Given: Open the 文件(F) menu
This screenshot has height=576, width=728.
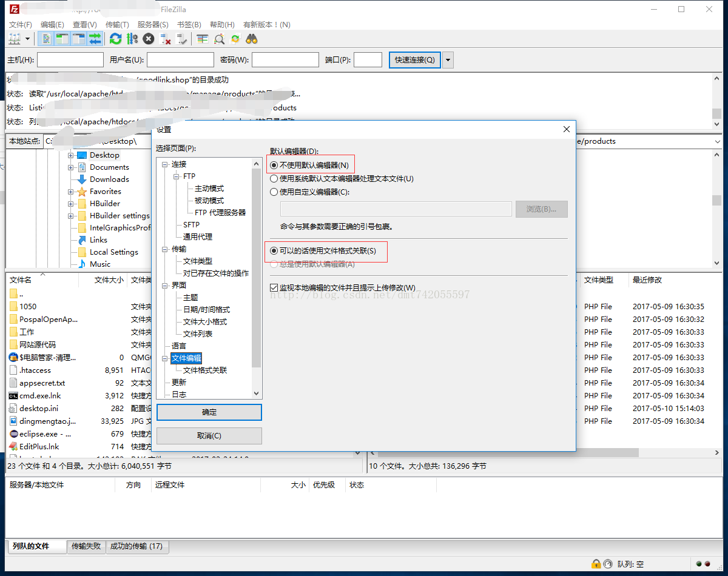Looking at the screenshot, I should point(21,25).
